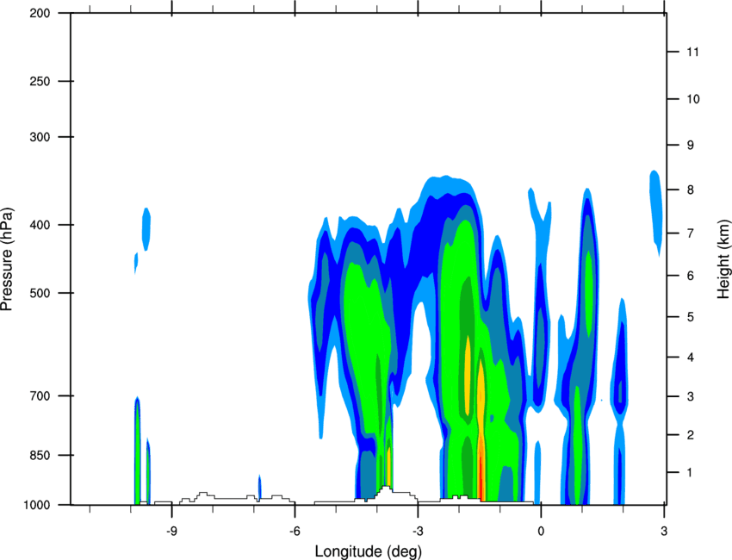Image resolution: width=732 pixels, height=560 pixels.
Task: Select the 250 pressure tick label
Action: (x=40, y=81)
